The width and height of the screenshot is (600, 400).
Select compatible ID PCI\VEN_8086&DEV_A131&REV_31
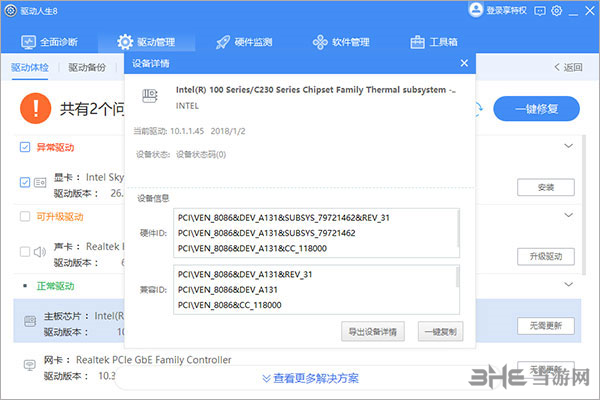[x=245, y=274]
